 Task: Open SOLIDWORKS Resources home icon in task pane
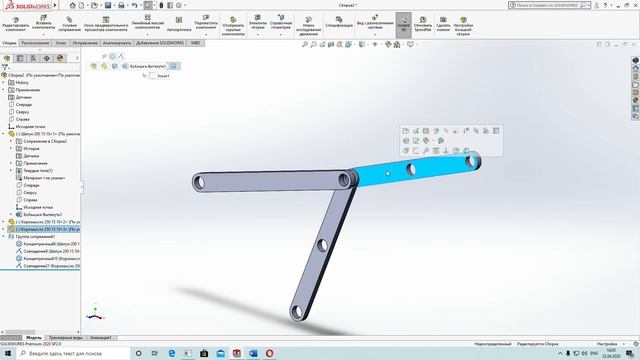(x=636, y=69)
